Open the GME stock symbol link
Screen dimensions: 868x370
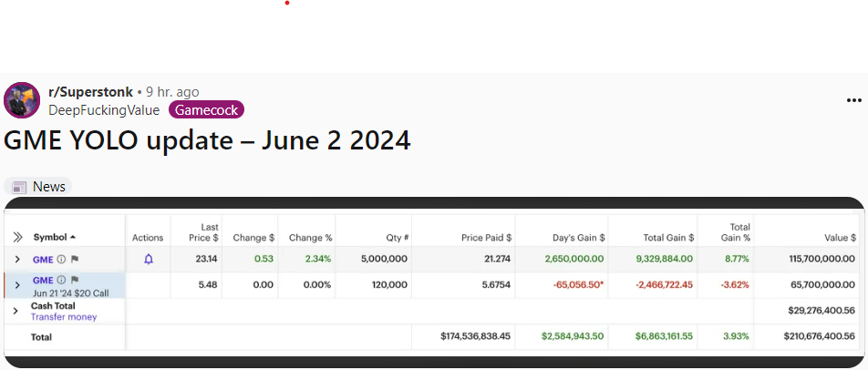[43, 259]
